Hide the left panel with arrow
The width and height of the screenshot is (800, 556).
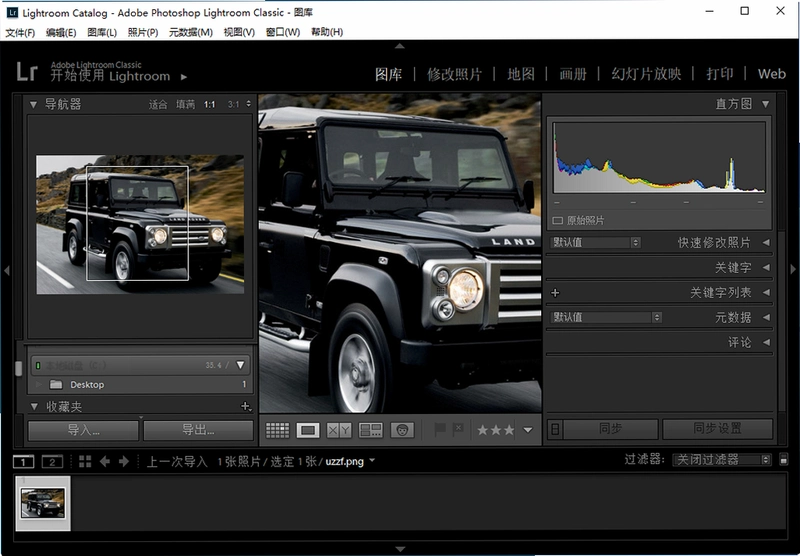pos(7,270)
